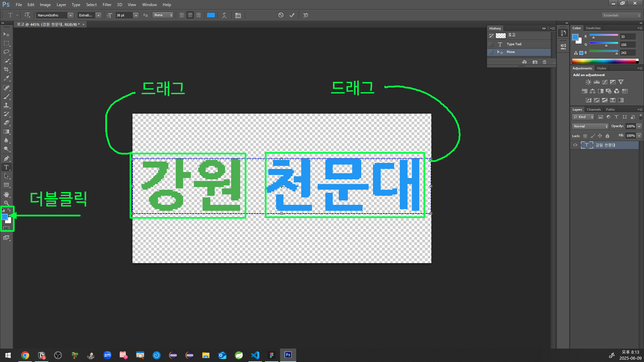The width and height of the screenshot is (644, 362).
Task: Select the Rectangular Marquee tool
Action: pyautogui.click(x=6, y=43)
